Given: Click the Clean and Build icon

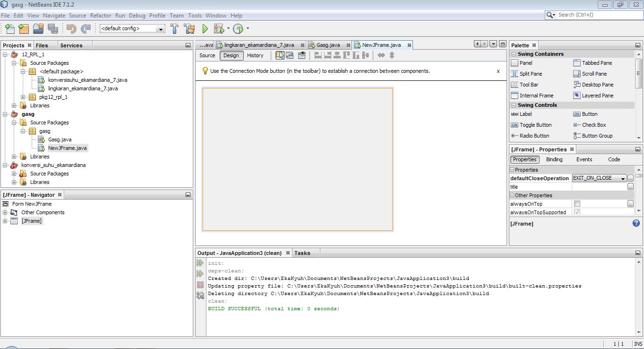Looking at the screenshot, I should [x=189, y=29].
